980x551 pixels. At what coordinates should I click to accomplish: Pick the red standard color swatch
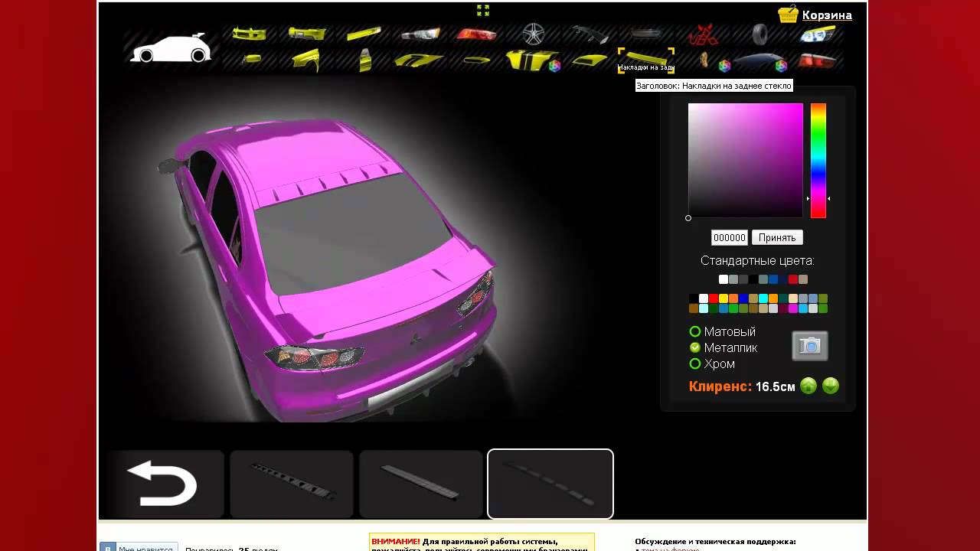(793, 279)
